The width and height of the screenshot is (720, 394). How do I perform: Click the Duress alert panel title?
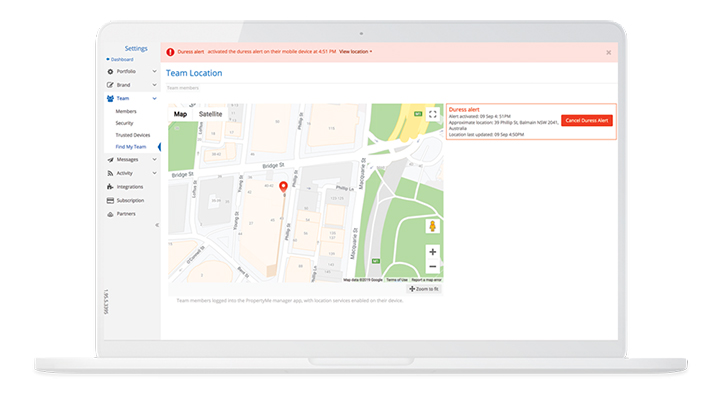(x=464, y=109)
